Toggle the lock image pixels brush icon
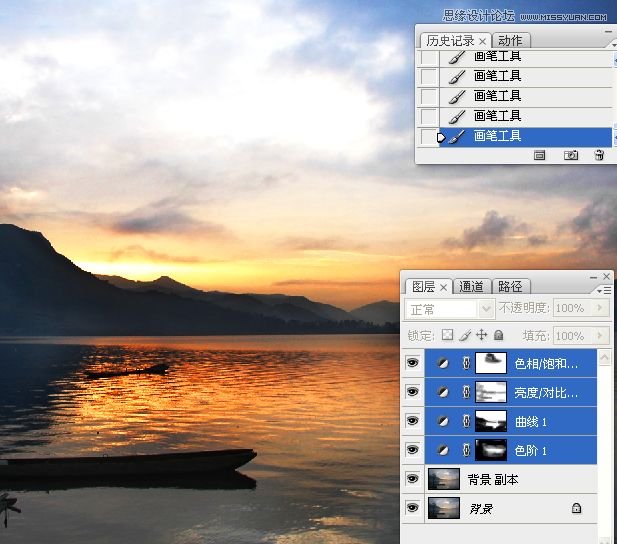This screenshot has height=544, width=617. (x=465, y=335)
